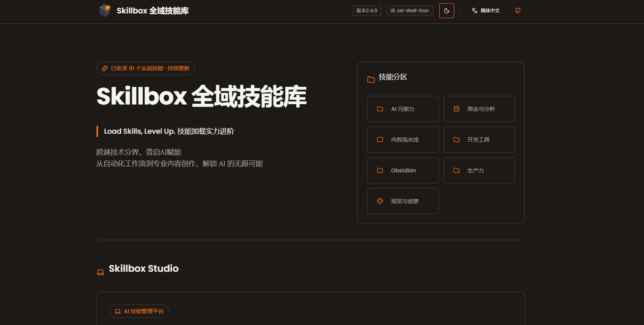Click the 由 Jst-Well-Dan author badge

pos(410,11)
